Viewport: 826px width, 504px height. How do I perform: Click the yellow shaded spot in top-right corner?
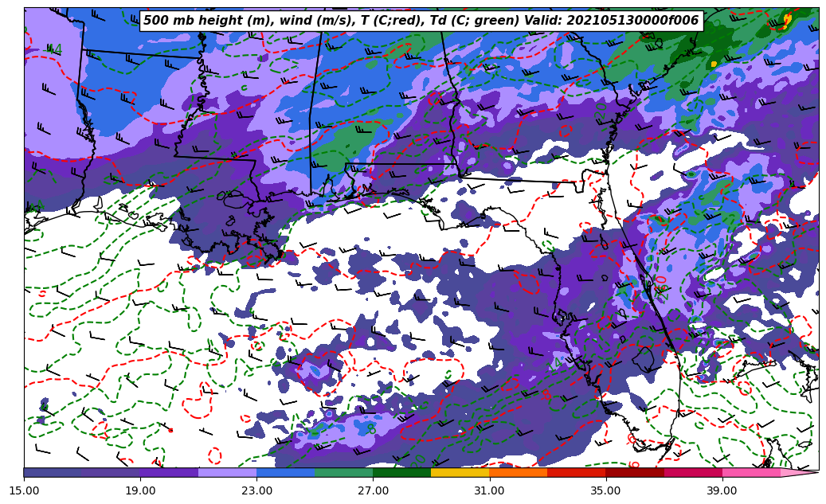[x=787, y=19]
